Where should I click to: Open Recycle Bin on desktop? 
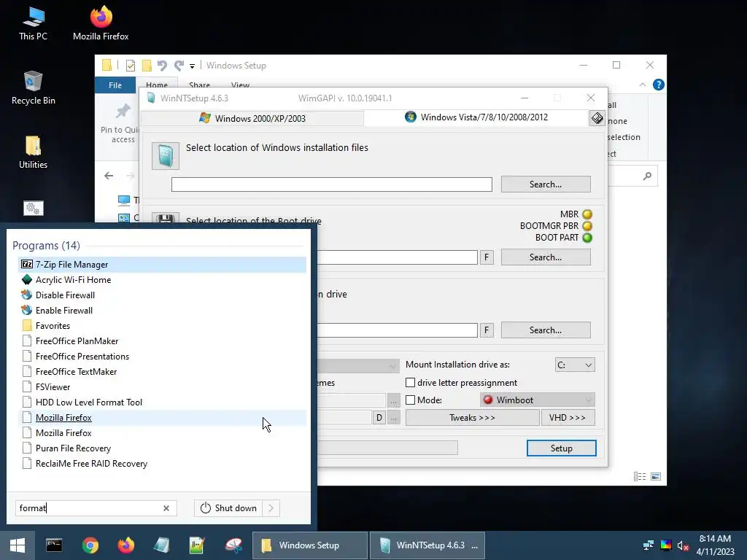pos(33,88)
